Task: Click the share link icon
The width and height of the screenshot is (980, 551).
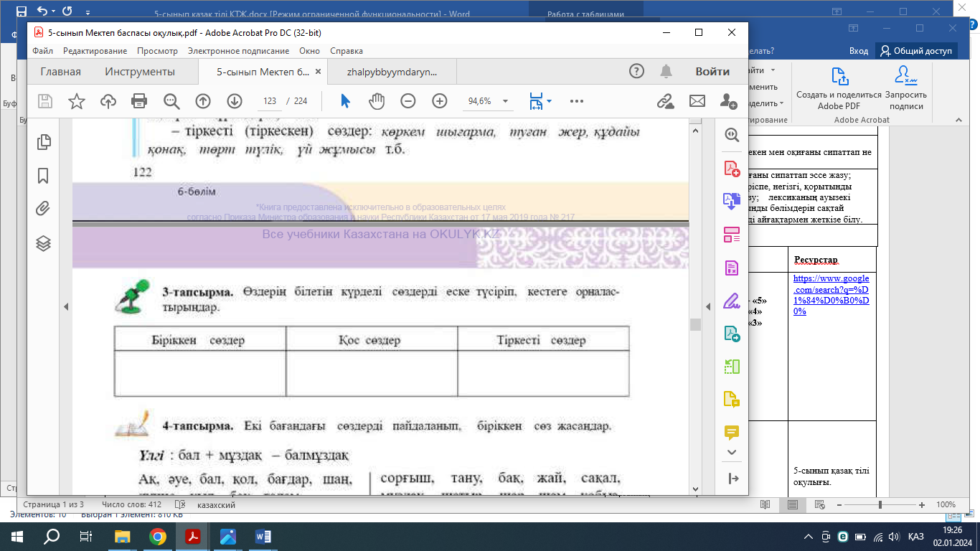Action: point(665,101)
